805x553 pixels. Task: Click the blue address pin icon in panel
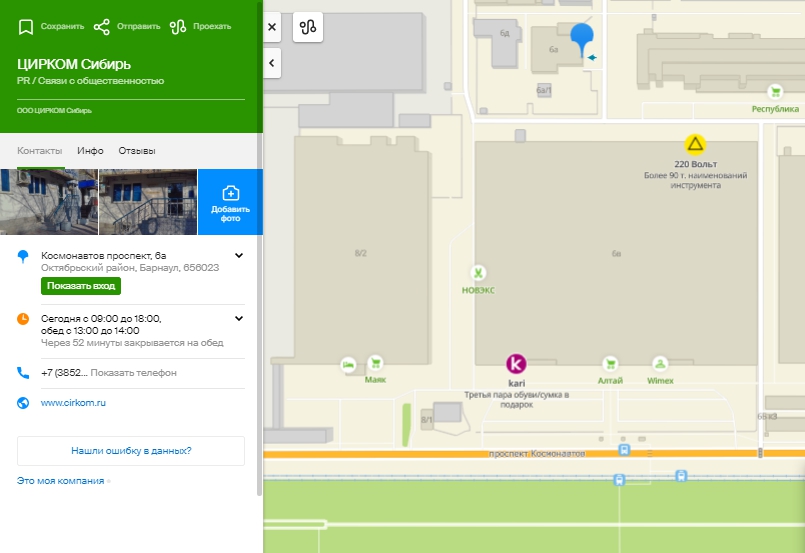pyautogui.click(x=23, y=256)
